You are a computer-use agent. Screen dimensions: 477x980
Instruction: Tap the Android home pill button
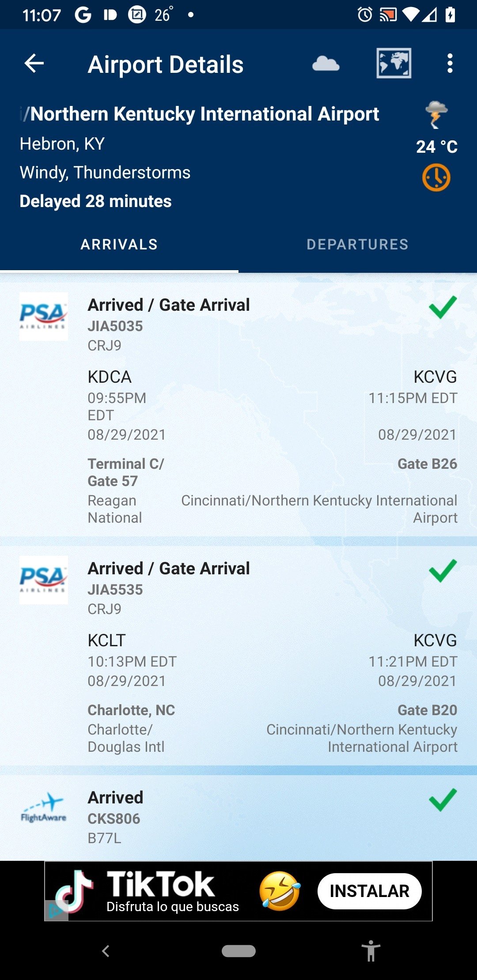pos(238,951)
